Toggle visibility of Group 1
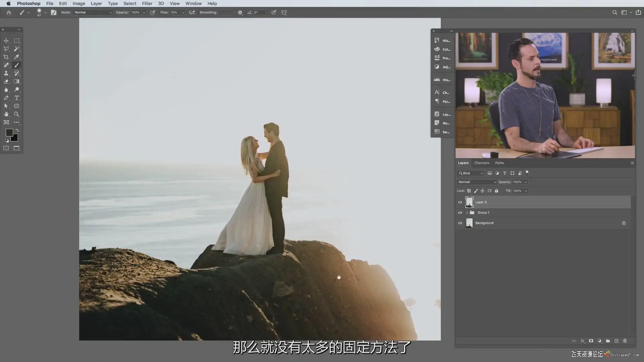The width and height of the screenshot is (644, 362). pos(460,213)
